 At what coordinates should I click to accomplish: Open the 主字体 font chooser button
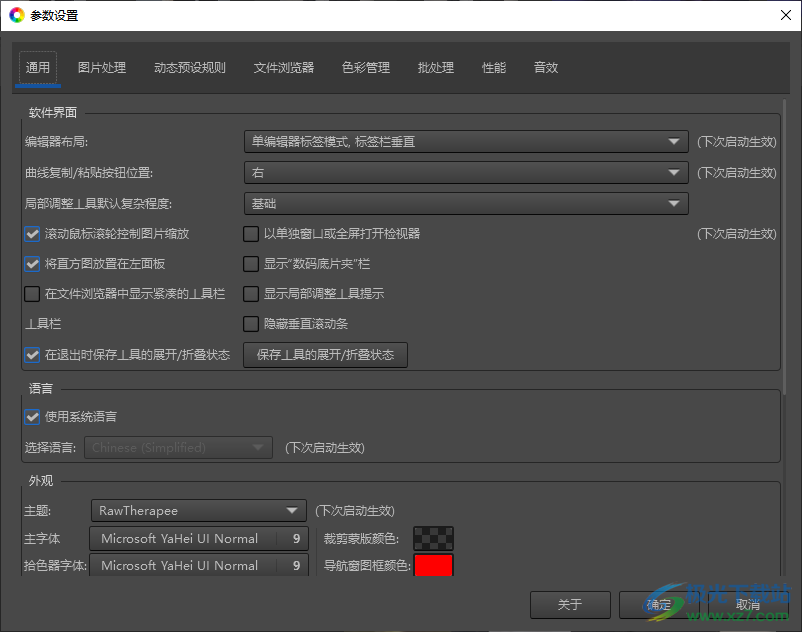[x=199, y=538]
